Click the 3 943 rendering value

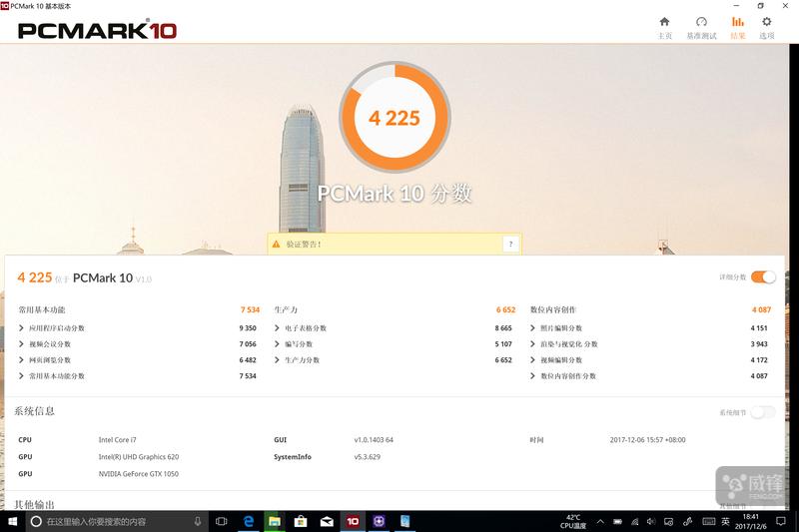[759, 344]
